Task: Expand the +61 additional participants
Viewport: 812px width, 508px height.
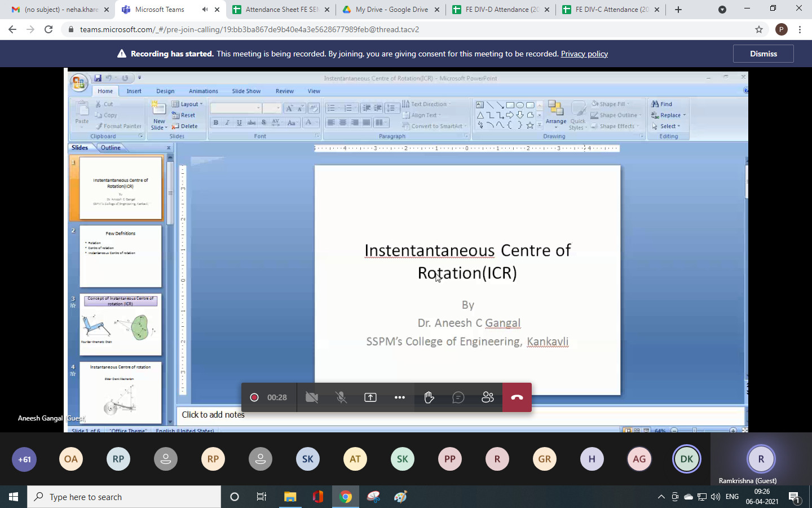Action: tap(24, 459)
